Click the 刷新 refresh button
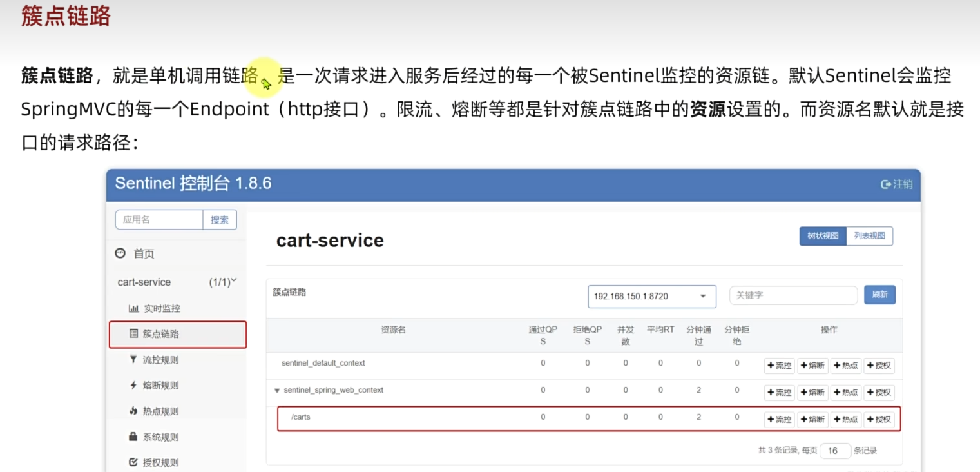 pyautogui.click(x=879, y=295)
